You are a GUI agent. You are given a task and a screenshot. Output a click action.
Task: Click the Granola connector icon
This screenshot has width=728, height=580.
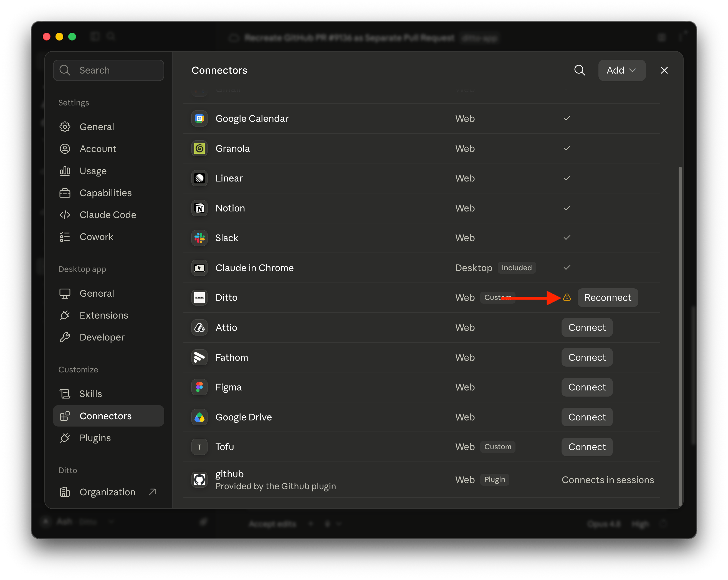pyautogui.click(x=199, y=148)
